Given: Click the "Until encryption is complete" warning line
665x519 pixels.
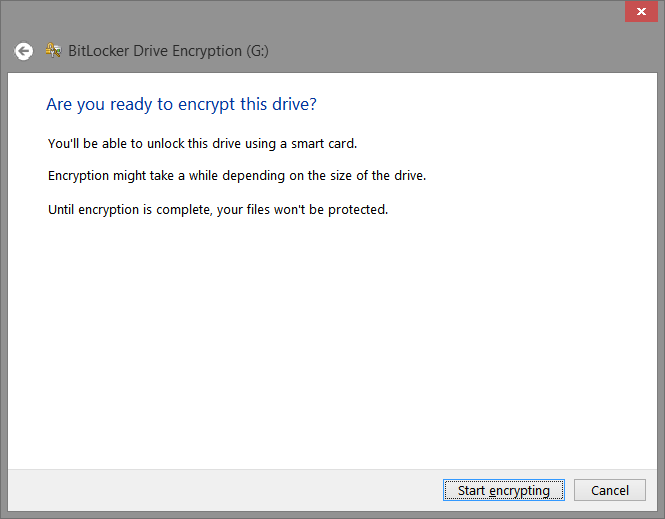Looking at the screenshot, I should click(x=217, y=210).
